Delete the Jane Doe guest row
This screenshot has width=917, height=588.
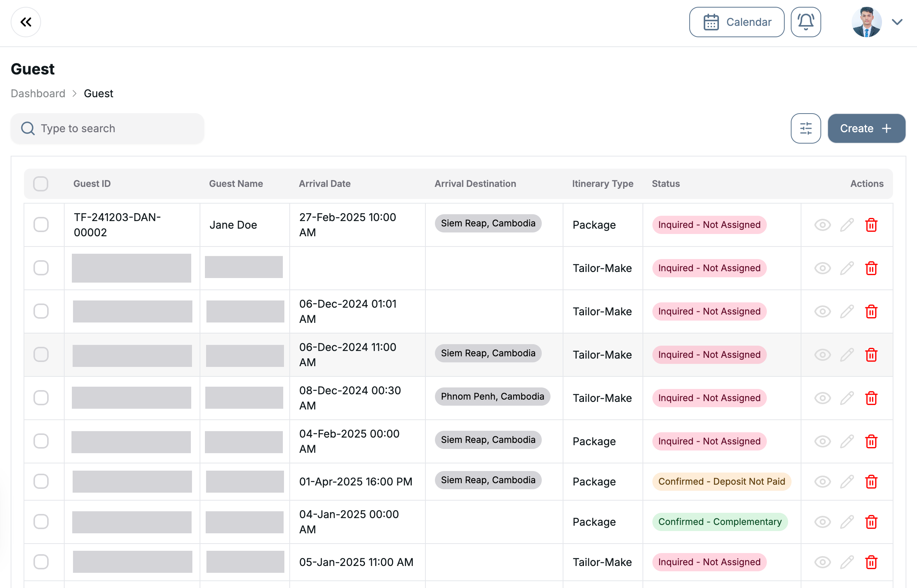pyautogui.click(x=871, y=225)
